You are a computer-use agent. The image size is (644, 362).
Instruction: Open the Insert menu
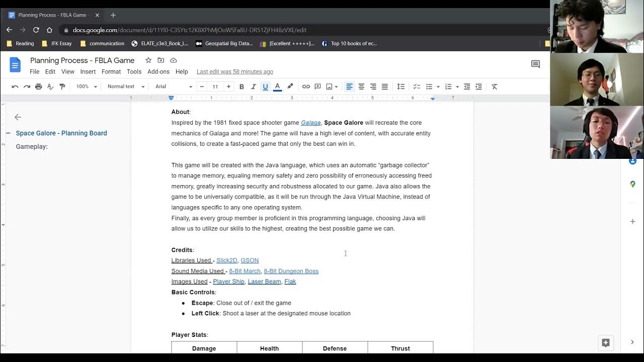(x=88, y=72)
